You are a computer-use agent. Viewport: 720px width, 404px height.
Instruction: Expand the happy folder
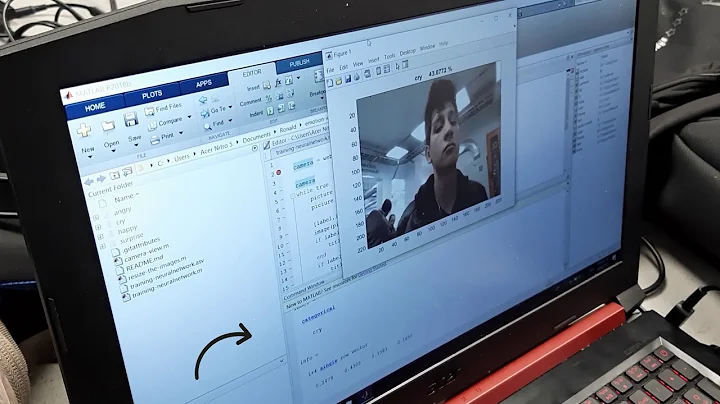coord(100,236)
